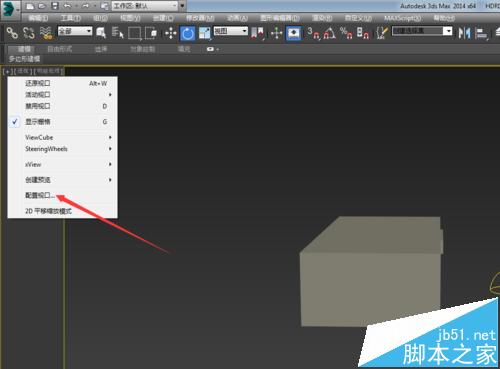Screen dimensions: 500x369
Task: Click the Rectangular Selection Region icon
Action: (x=135, y=33)
